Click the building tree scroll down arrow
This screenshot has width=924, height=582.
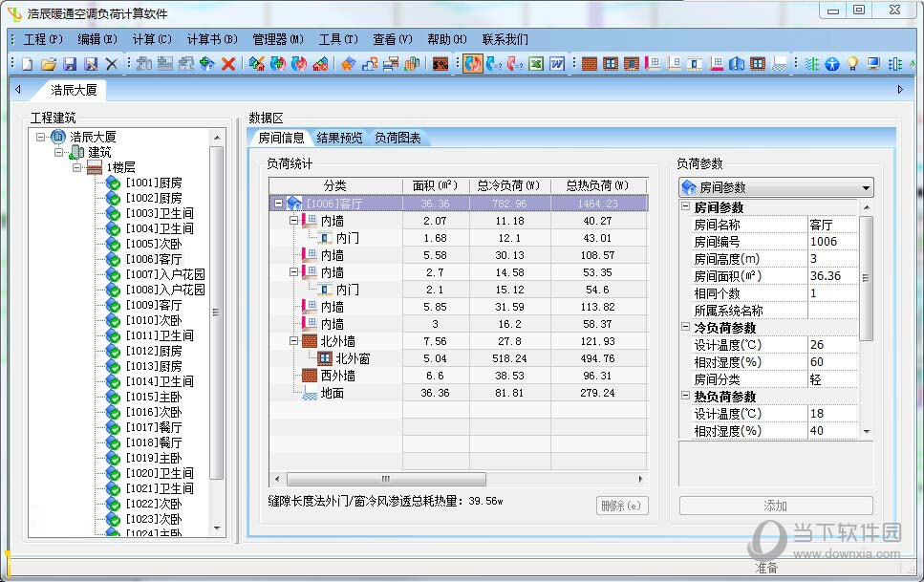coord(217,528)
